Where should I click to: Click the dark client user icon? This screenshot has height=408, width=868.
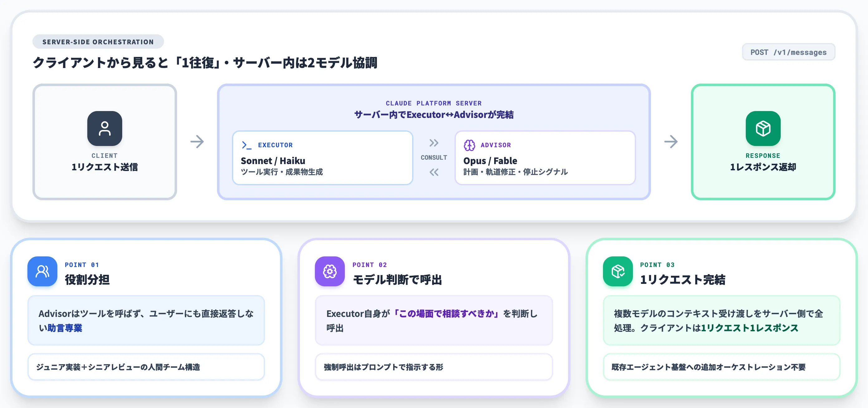pos(104,129)
